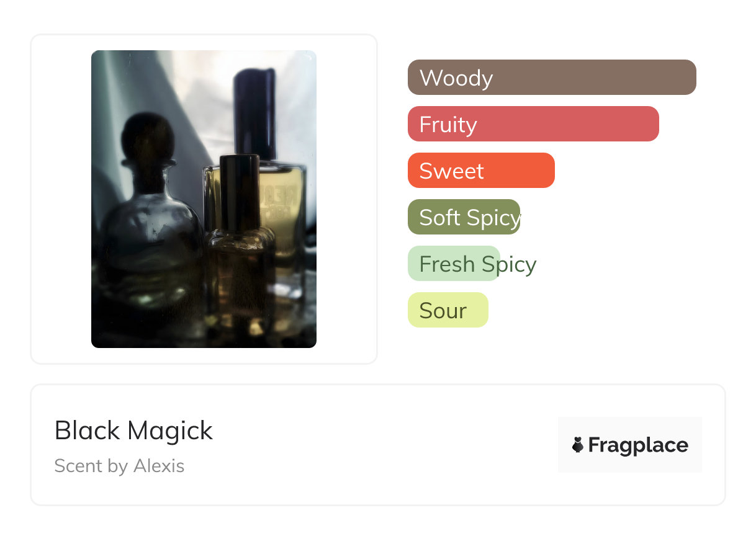The width and height of the screenshot is (756, 536).
Task: Click empty space in the Black Magick info card
Action: [x=385, y=445]
